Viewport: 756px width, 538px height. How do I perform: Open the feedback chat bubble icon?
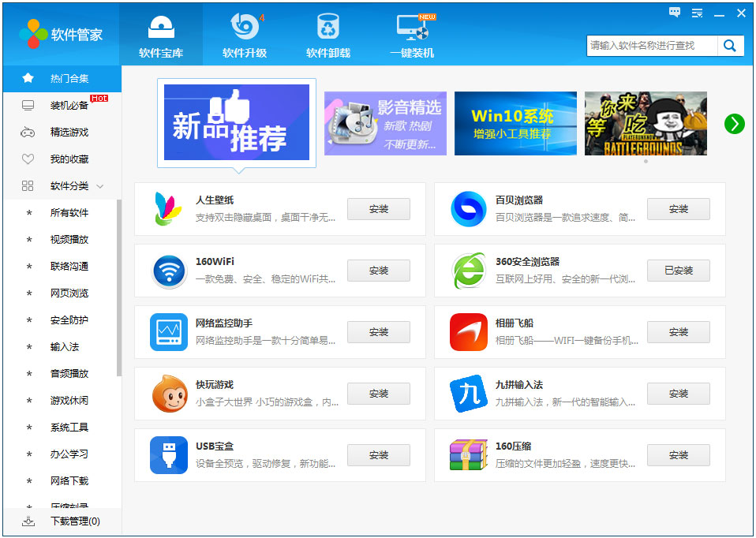[675, 13]
